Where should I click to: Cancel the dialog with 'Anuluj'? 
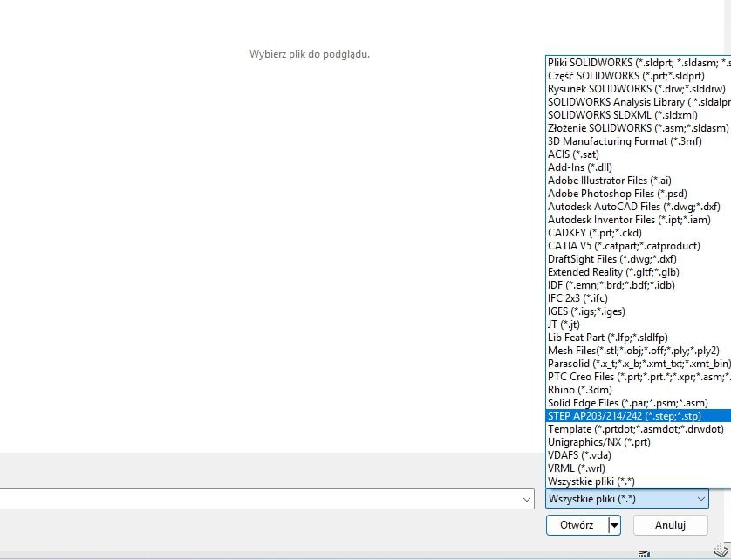(x=671, y=525)
